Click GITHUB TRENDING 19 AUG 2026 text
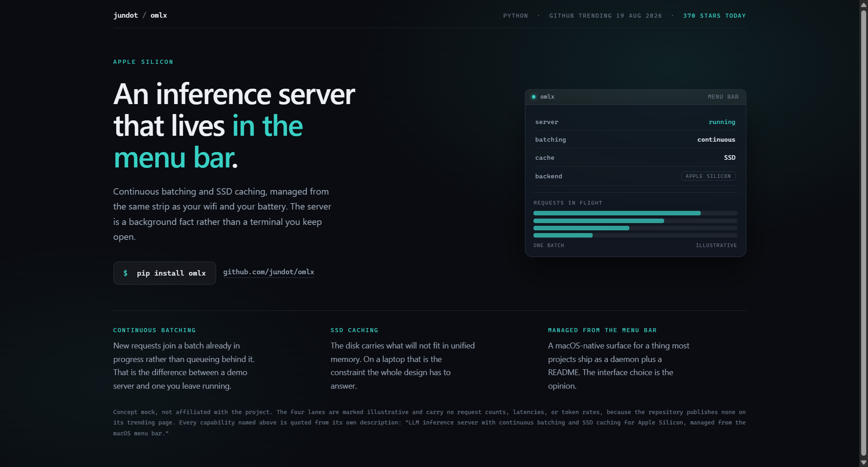The width and height of the screenshot is (868, 467). tap(605, 16)
